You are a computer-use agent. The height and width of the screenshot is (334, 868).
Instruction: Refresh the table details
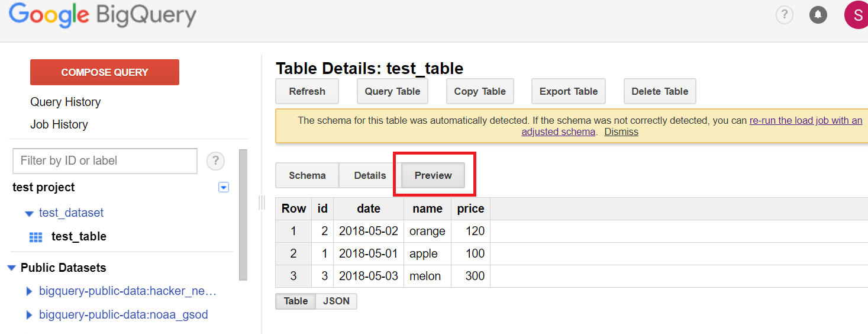(307, 91)
